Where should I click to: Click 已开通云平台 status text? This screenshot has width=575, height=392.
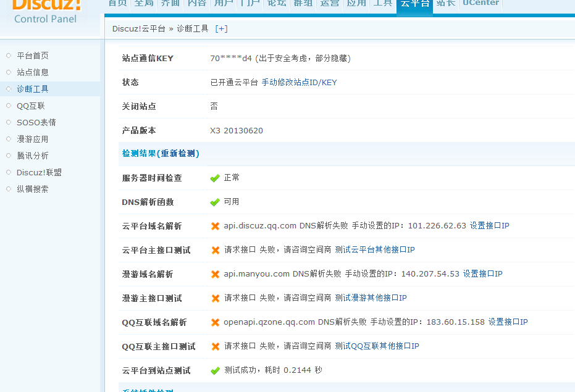click(234, 83)
